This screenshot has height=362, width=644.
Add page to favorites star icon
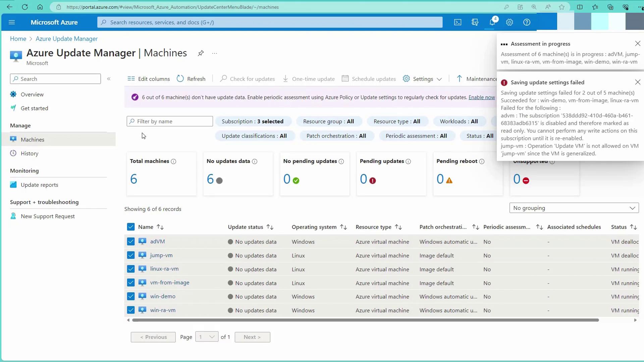pyautogui.click(x=561, y=7)
